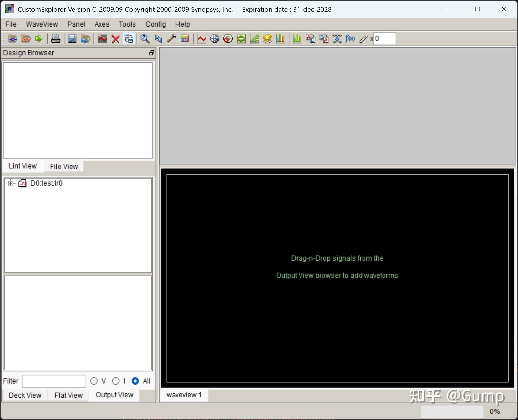Select the V filter radio button
The width and height of the screenshot is (518, 420).
click(x=94, y=381)
